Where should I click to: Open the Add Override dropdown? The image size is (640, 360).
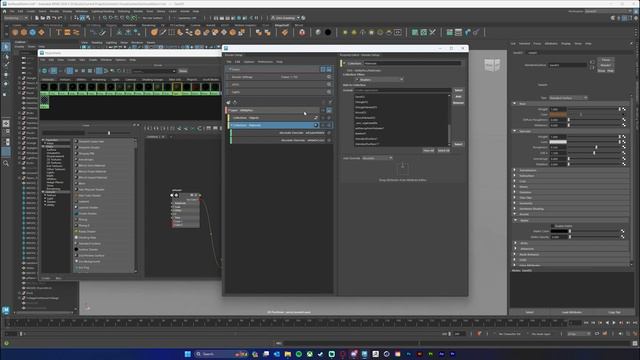[x=378, y=158]
